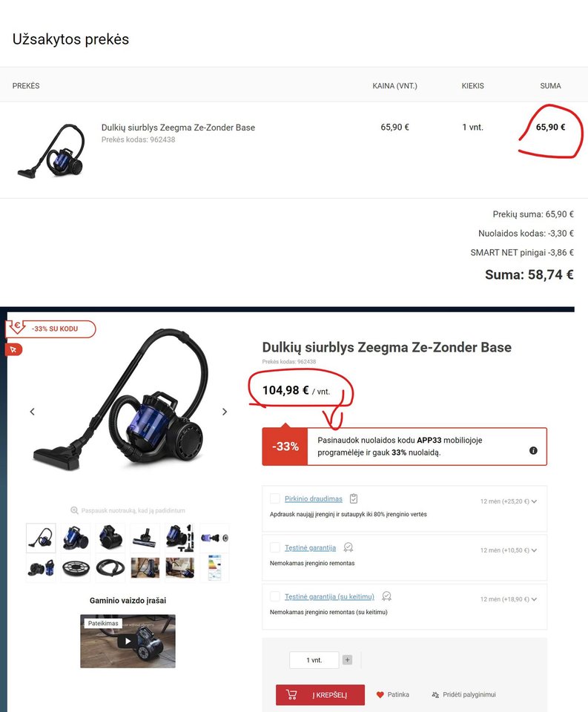This screenshot has width=588, height=712.
Task: Click the red cursor tag icon near image
Action: click(13, 349)
